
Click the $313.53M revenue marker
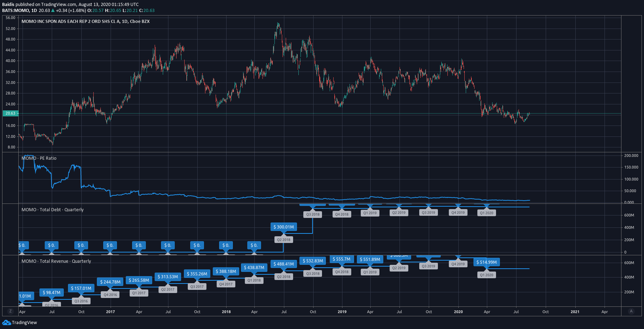pyautogui.click(x=168, y=276)
